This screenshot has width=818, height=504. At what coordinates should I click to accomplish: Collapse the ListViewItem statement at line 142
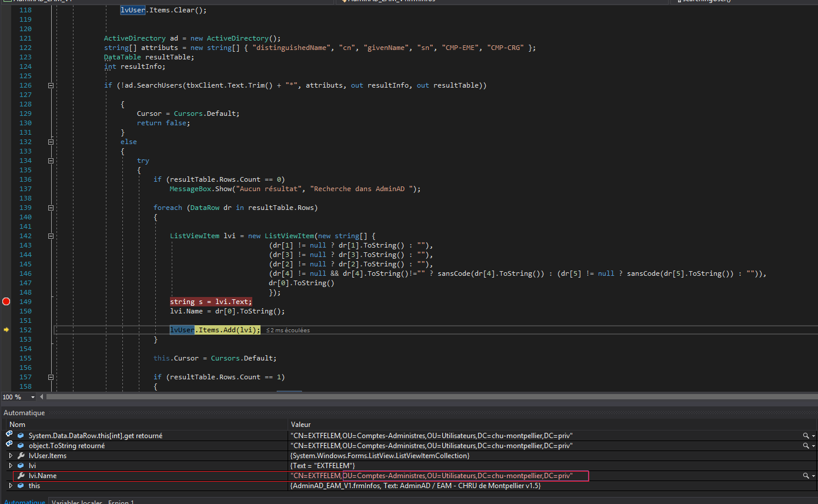pos(51,236)
